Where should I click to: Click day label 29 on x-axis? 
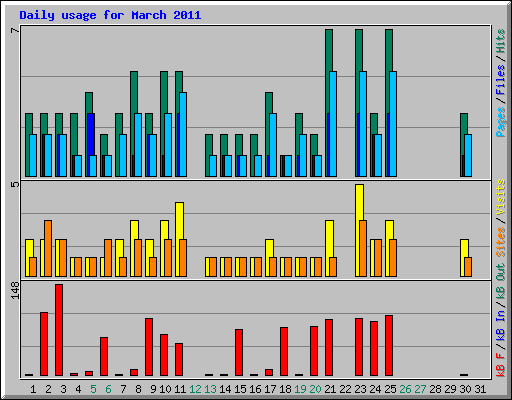[450, 389]
